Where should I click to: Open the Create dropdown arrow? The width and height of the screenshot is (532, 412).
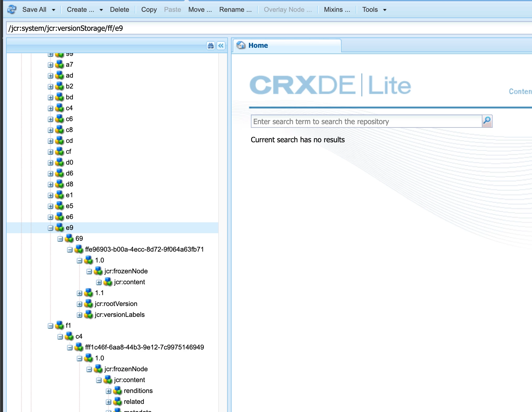pos(101,10)
